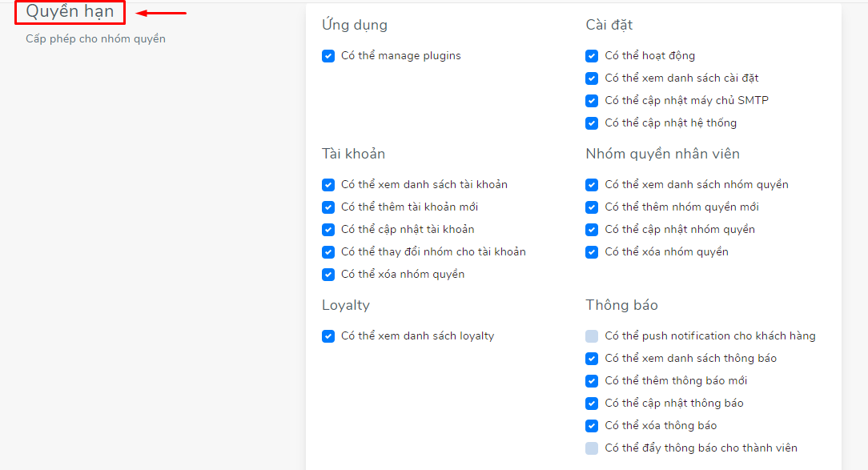Uncheck 'Có thể cập nhật thông báo'
868x470 pixels.
click(592, 404)
